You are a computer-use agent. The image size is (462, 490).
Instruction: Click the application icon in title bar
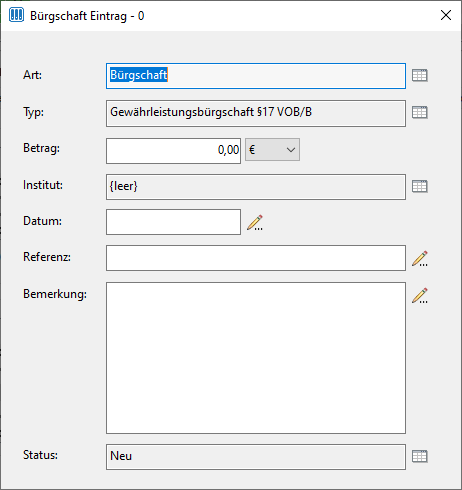[16, 15]
